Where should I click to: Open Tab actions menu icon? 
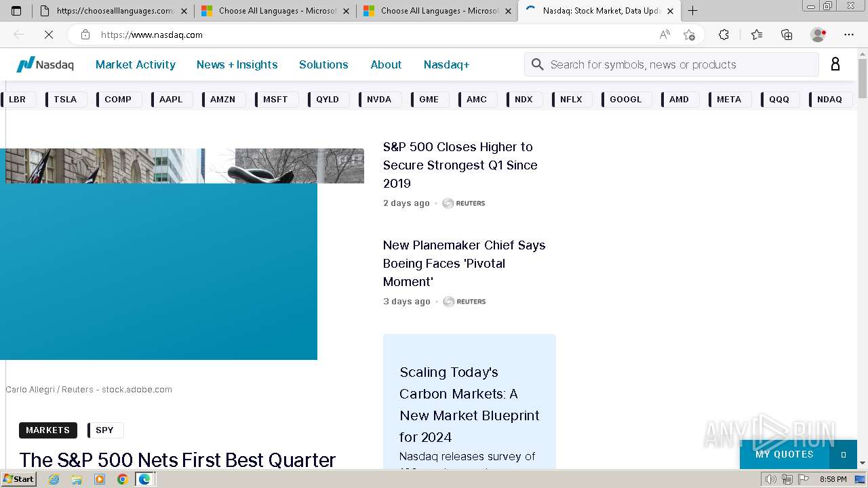click(16, 11)
